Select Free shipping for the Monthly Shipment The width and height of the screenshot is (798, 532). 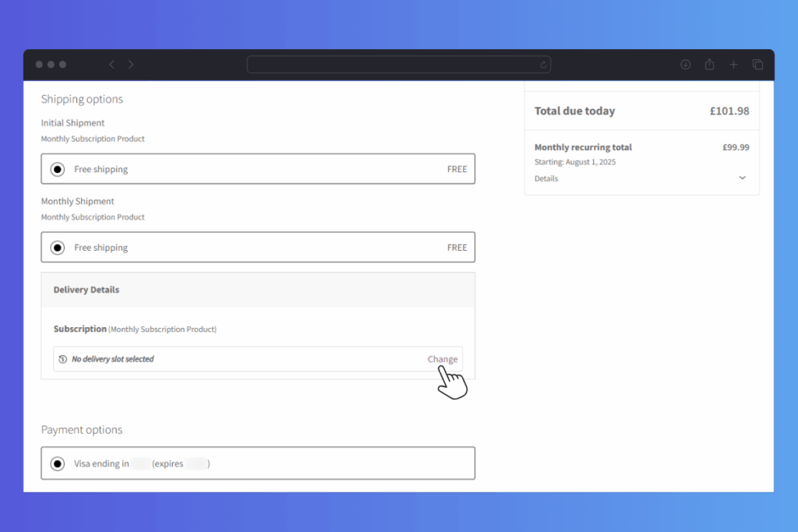pos(57,247)
